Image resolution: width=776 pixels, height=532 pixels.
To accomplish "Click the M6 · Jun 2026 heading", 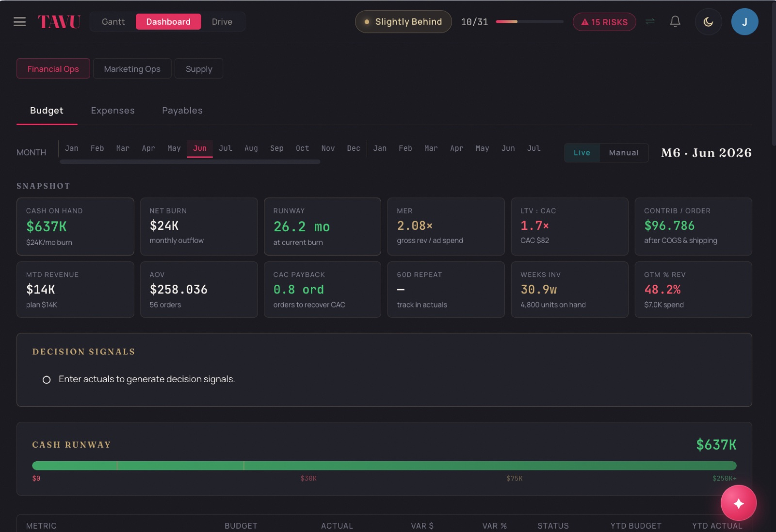I will point(706,153).
